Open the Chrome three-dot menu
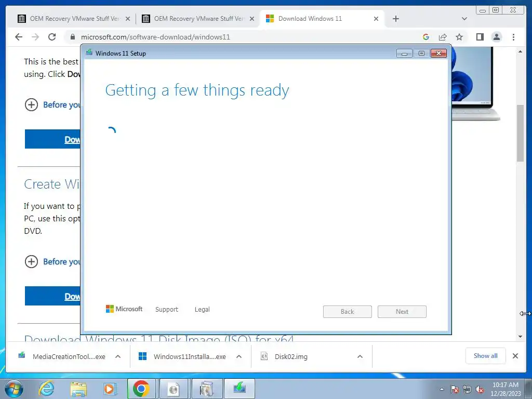The width and height of the screenshot is (532, 399). pyautogui.click(x=513, y=37)
